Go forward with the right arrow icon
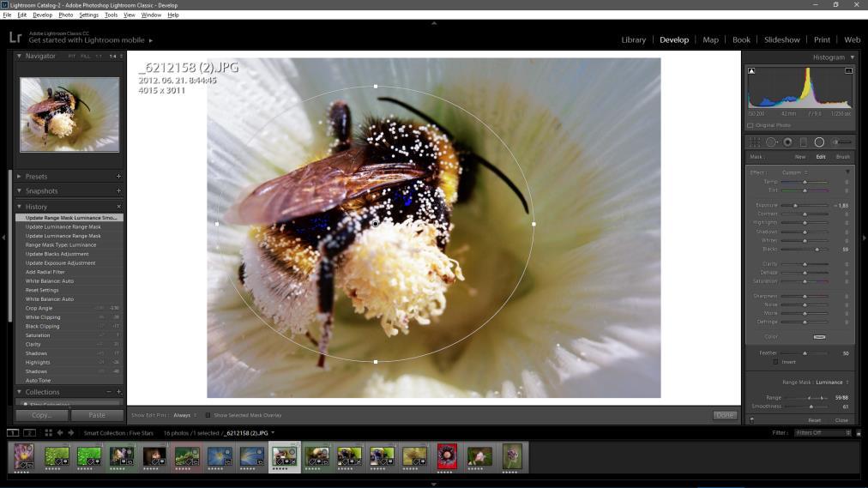Viewport: 868px width, 488px height. tap(71, 432)
